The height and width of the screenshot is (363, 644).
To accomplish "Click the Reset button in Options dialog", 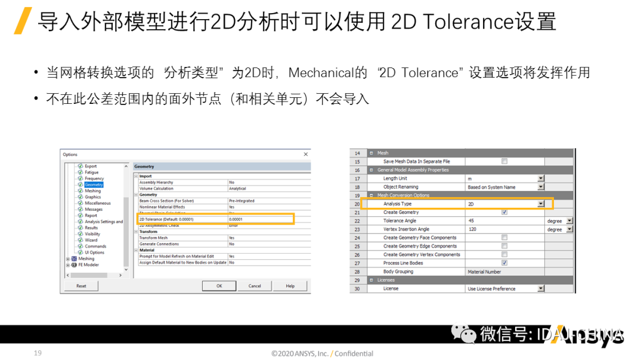I will point(81,286).
